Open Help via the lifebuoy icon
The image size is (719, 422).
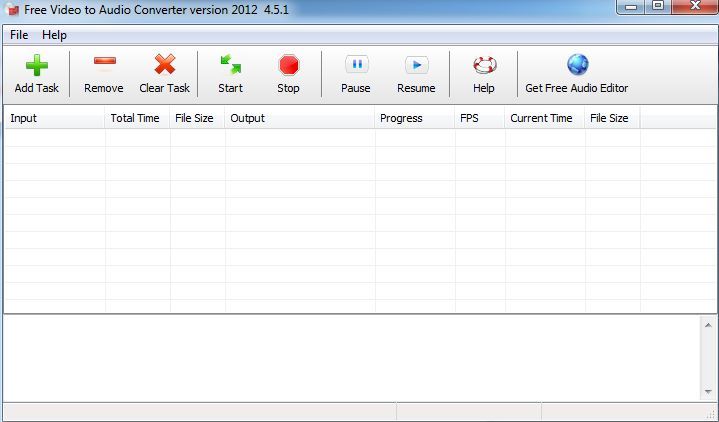click(485, 65)
